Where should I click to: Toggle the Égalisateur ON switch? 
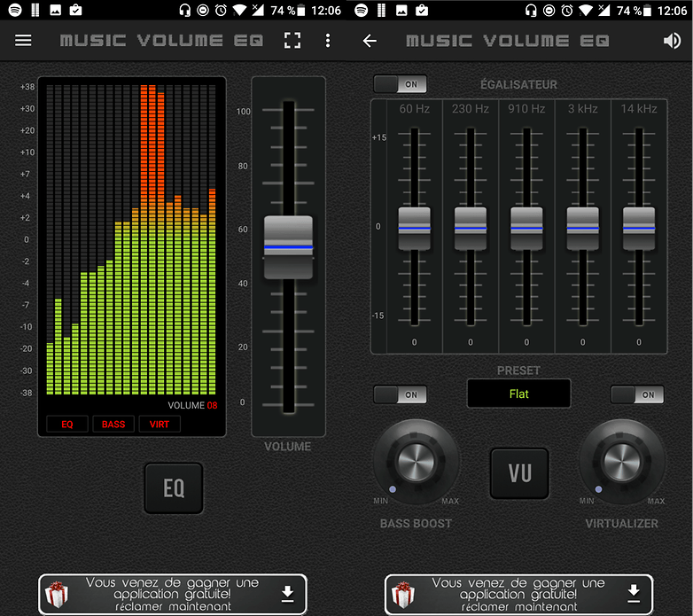point(400,84)
